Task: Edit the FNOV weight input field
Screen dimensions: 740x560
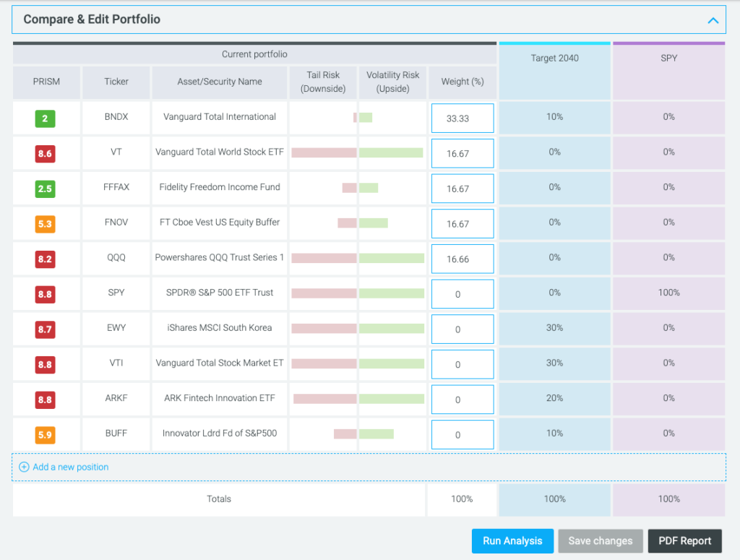Action: (462, 223)
